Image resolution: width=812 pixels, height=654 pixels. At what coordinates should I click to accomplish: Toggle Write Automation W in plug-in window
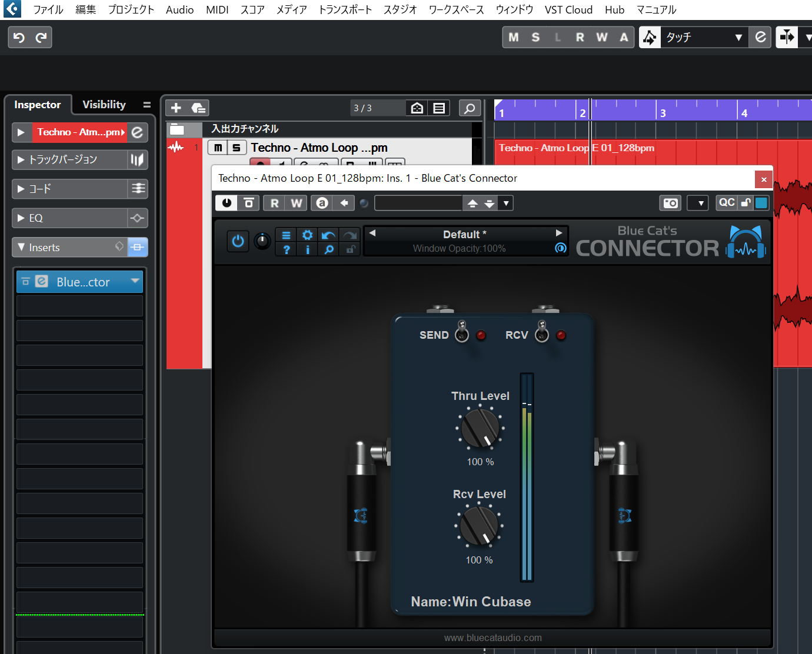pyautogui.click(x=296, y=203)
